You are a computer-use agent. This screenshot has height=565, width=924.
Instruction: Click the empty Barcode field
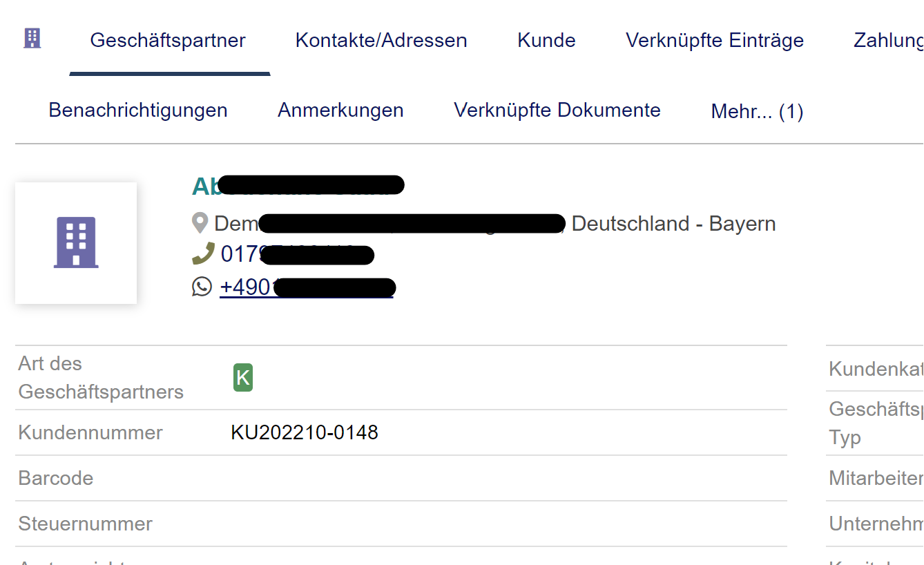coord(508,478)
